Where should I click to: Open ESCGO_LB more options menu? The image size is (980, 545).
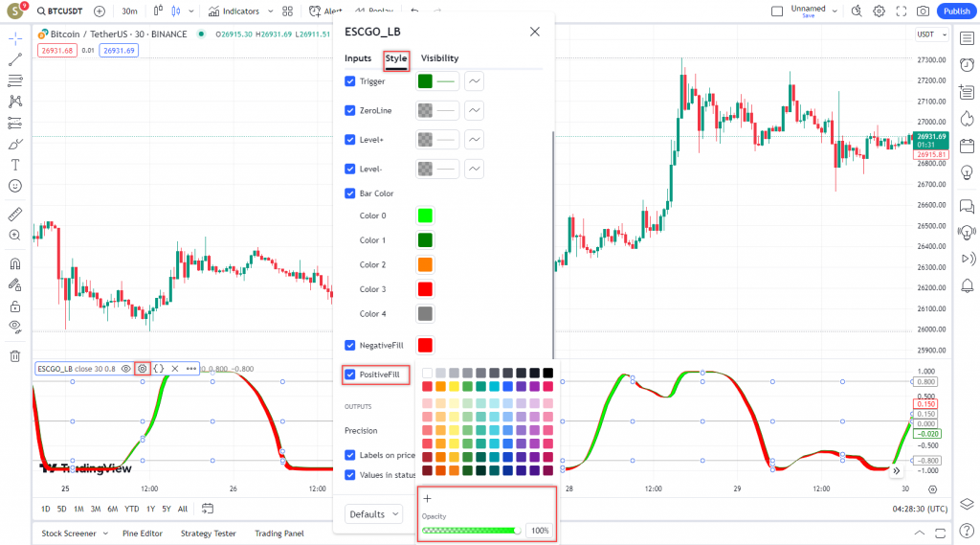(191, 369)
